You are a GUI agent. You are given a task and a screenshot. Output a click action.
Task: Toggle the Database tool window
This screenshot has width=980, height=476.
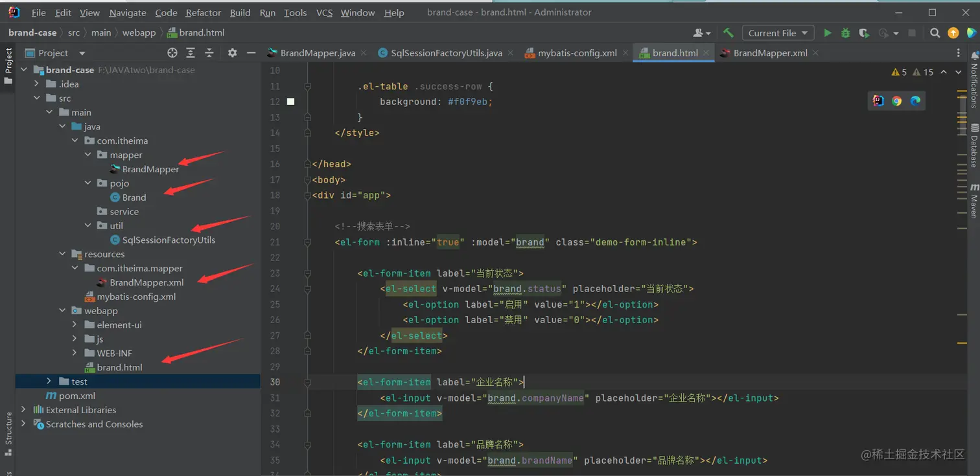(x=974, y=146)
